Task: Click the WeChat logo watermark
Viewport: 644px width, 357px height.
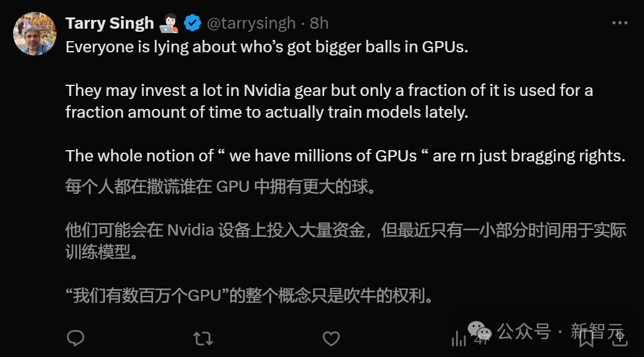Action: pyautogui.click(x=480, y=331)
